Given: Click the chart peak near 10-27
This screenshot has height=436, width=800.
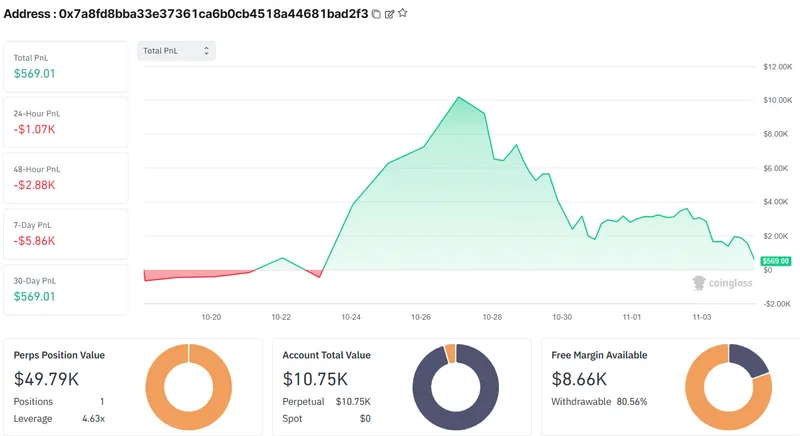Looking at the screenshot, I should coord(458,97).
